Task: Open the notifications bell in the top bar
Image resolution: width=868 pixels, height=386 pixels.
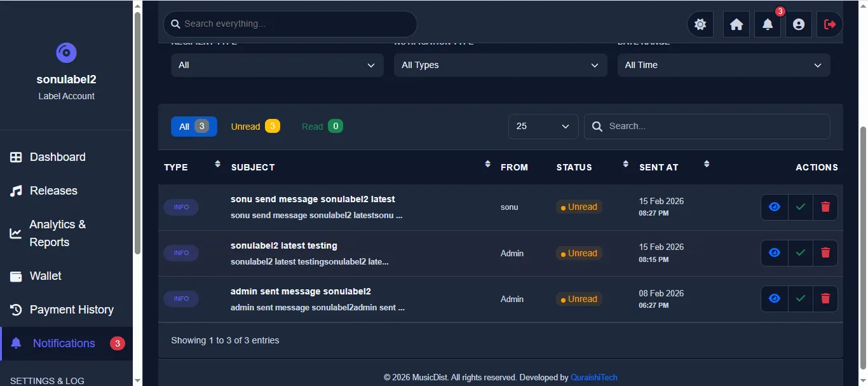Action: click(x=768, y=24)
